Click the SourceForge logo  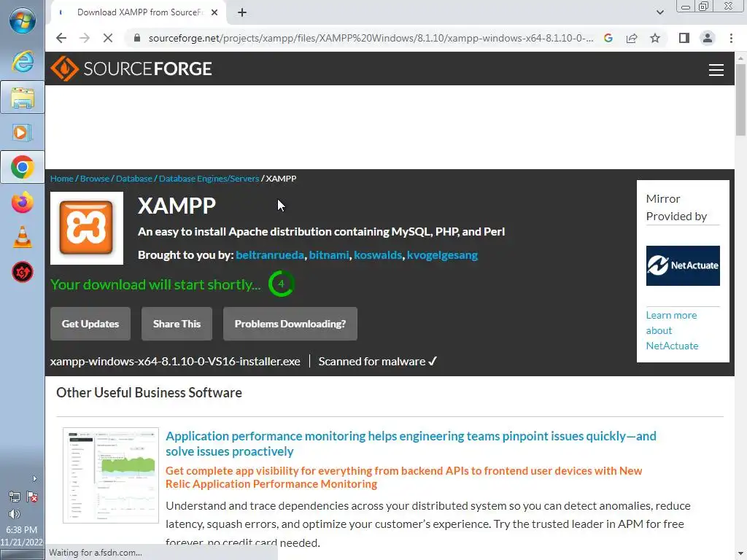[131, 69]
